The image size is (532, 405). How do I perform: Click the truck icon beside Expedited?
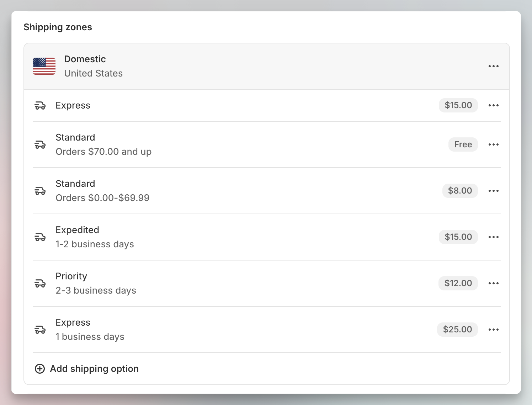click(x=40, y=237)
